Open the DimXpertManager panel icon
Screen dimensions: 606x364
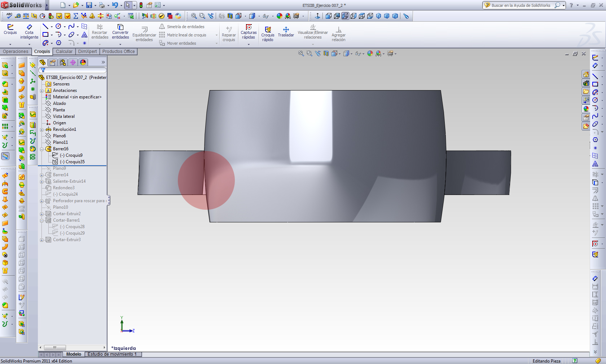[x=73, y=62]
